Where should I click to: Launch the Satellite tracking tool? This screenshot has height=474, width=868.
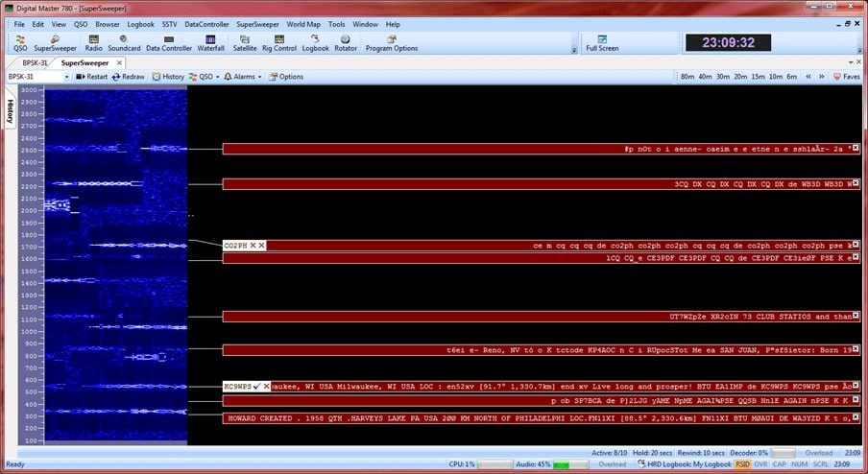(245, 43)
